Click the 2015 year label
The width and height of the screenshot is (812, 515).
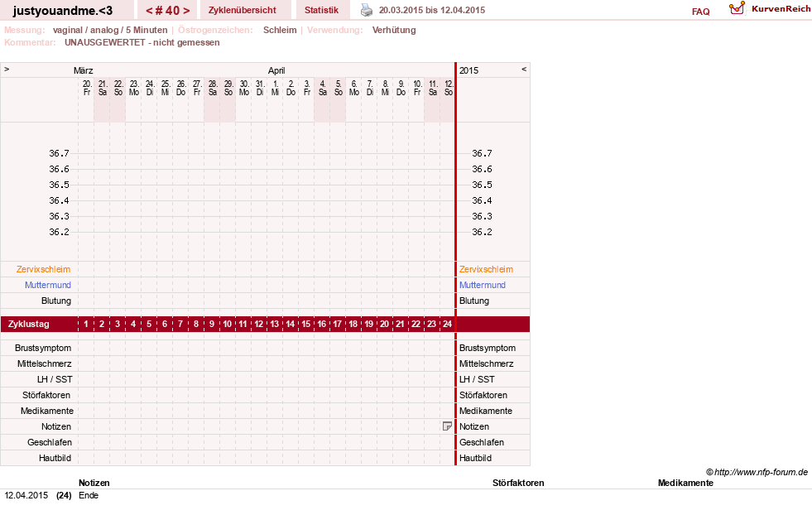469,70
